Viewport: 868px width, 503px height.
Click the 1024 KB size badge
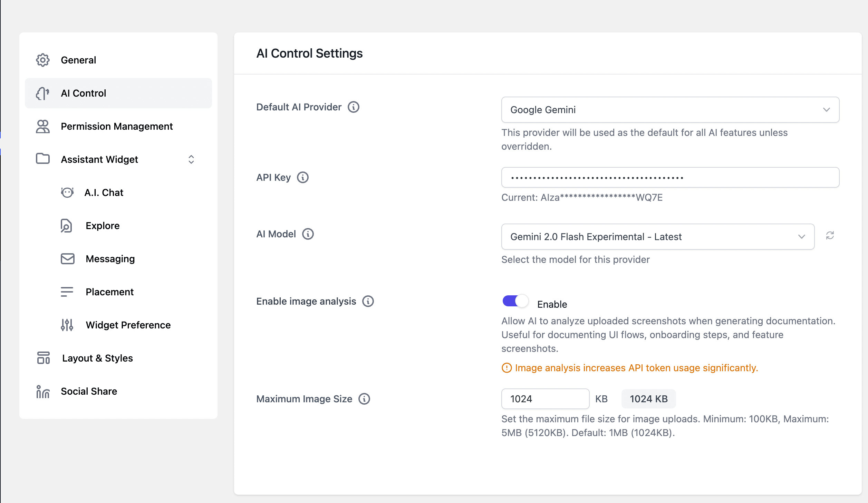coord(648,399)
